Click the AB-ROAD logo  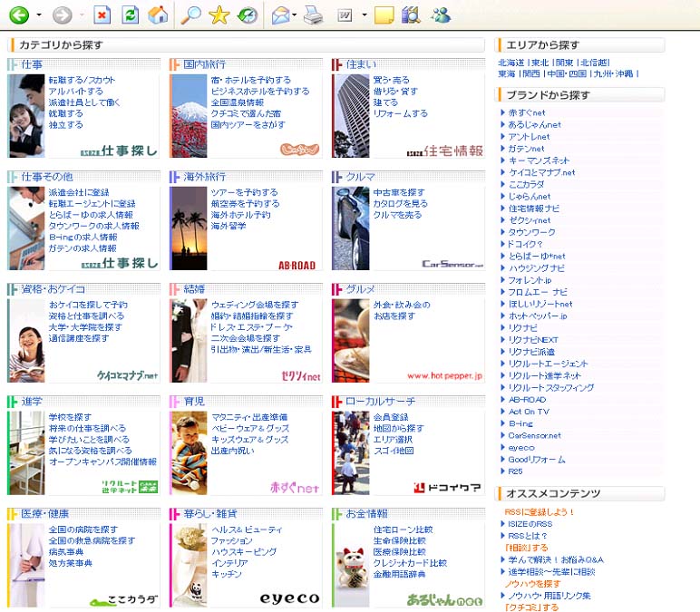(x=297, y=265)
